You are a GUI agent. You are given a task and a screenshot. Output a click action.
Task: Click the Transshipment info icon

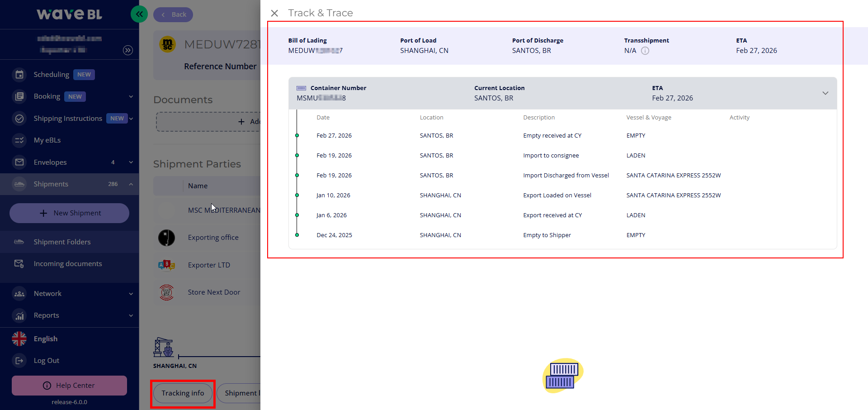pyautogui.click(x=645, y=51)
